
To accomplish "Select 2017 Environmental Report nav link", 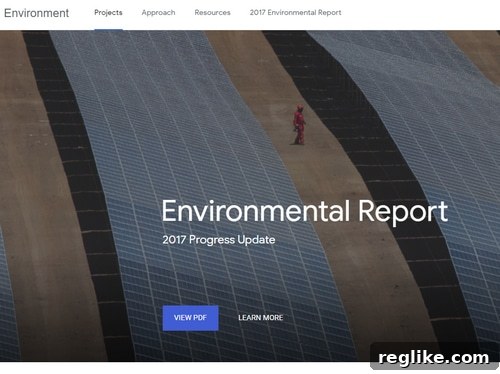I will tap(295, 13).
